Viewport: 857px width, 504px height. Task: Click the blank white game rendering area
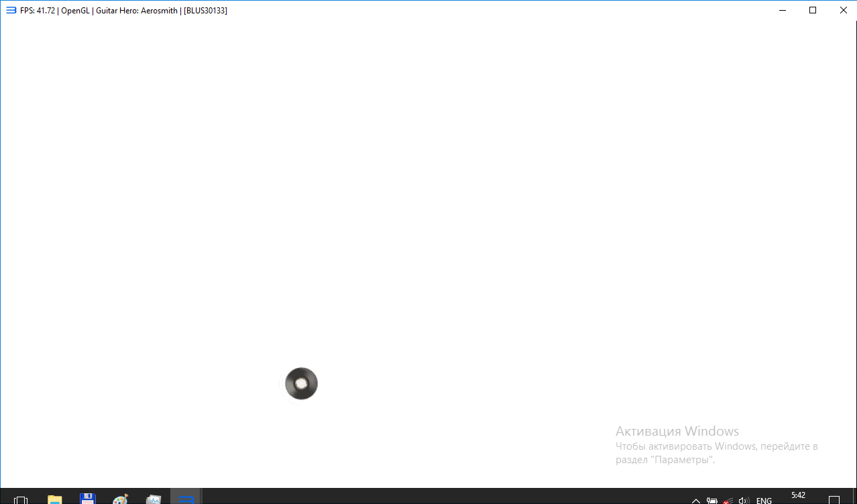[x=429, y=201]
